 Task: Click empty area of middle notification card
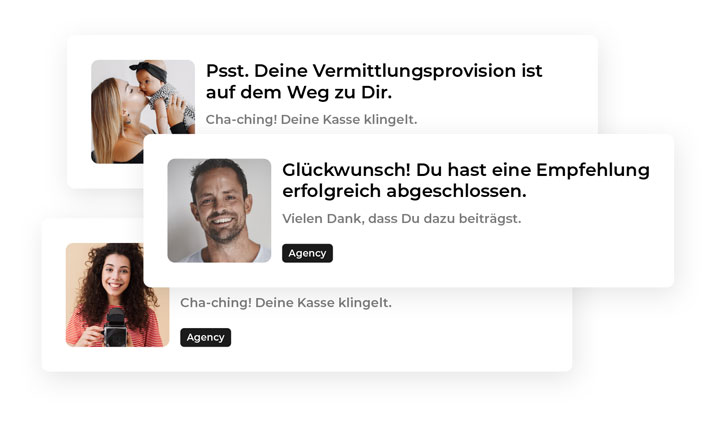point(505,257)
